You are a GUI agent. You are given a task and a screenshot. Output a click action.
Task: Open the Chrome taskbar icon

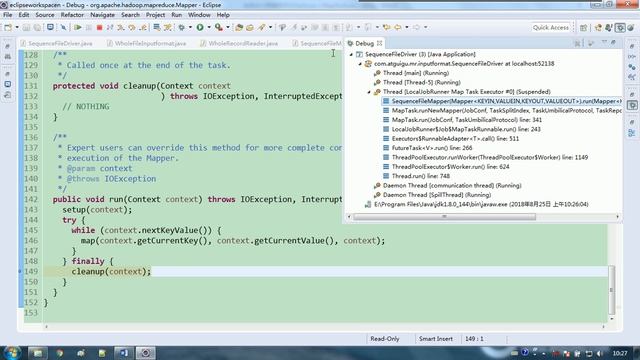60,353
